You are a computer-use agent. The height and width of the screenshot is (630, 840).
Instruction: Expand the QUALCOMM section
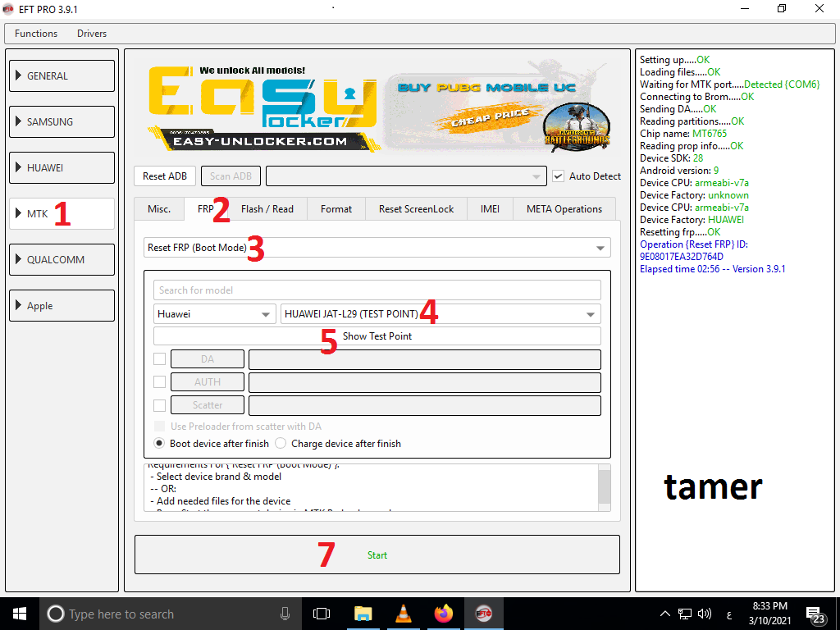pyautogui.click(x=62, y=260)
